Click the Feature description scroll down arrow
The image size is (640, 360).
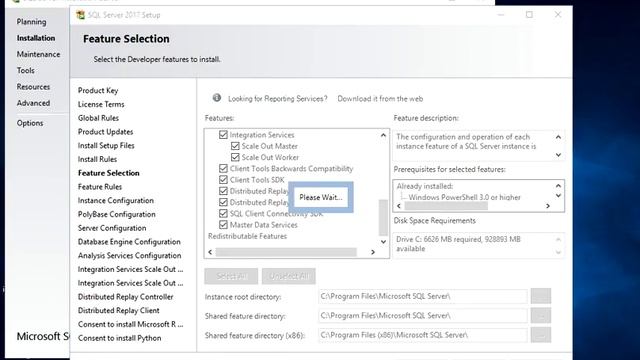click(x=558, y=155)
